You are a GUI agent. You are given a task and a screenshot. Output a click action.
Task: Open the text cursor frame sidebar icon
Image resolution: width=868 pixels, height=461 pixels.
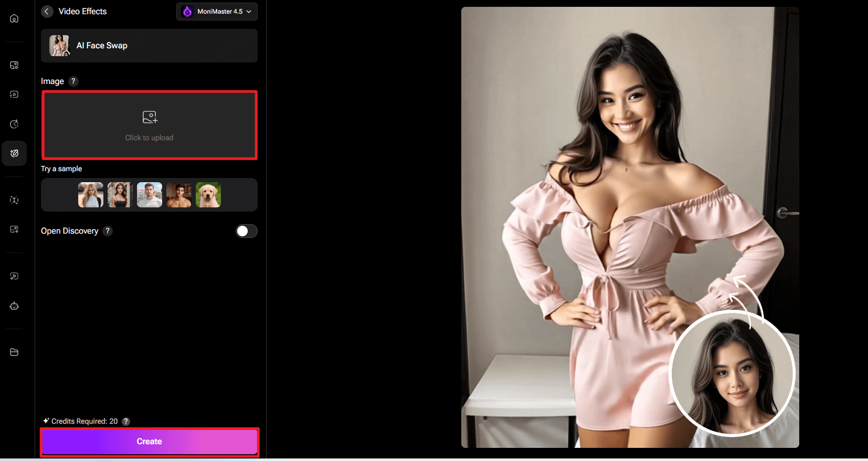[x=14, y=200]
